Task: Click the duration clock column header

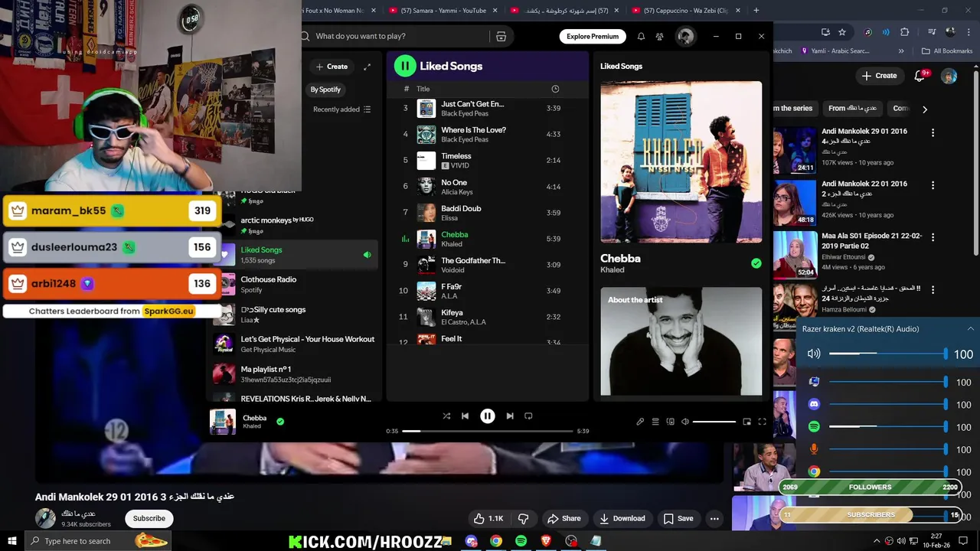Action: click(x=555, y=89)
